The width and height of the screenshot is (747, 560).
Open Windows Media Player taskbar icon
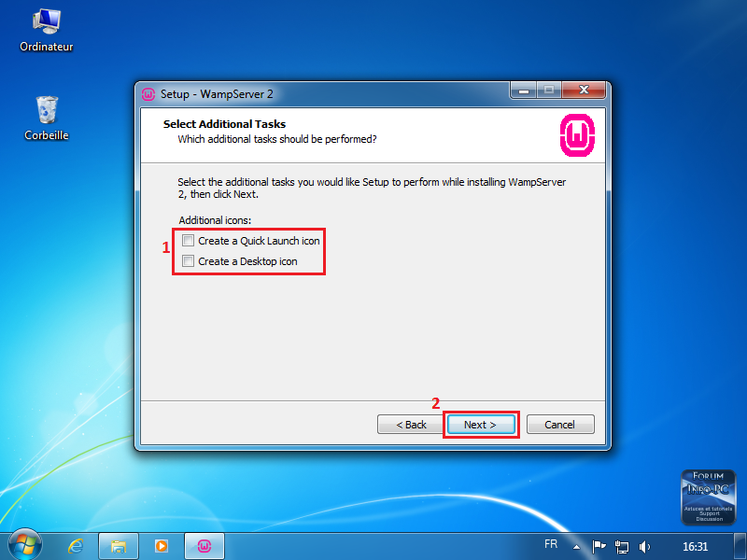[162, 546]
